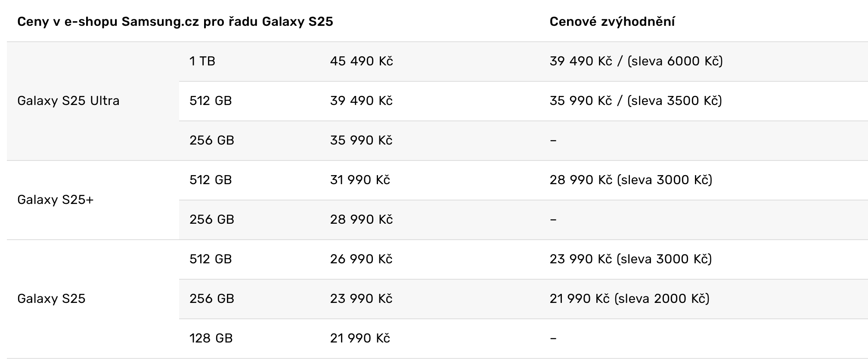Select the 1 TB storage cell
868x364 pixels.
coord(202,61)
